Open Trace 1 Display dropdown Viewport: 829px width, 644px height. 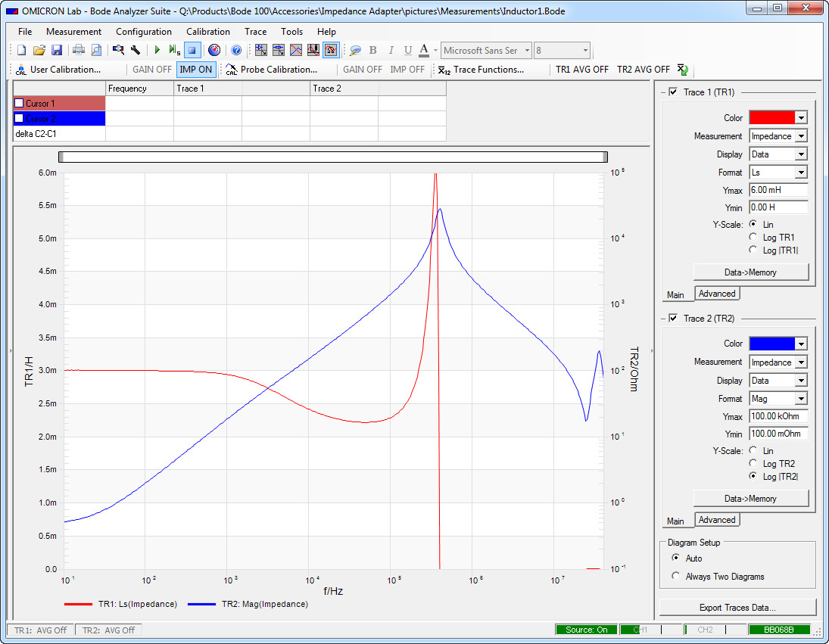tap(801, 154)
